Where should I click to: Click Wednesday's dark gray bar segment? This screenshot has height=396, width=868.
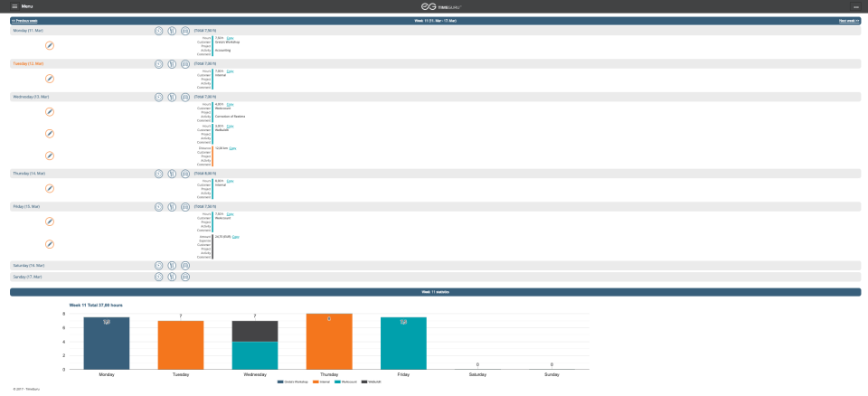coord(255,331)
